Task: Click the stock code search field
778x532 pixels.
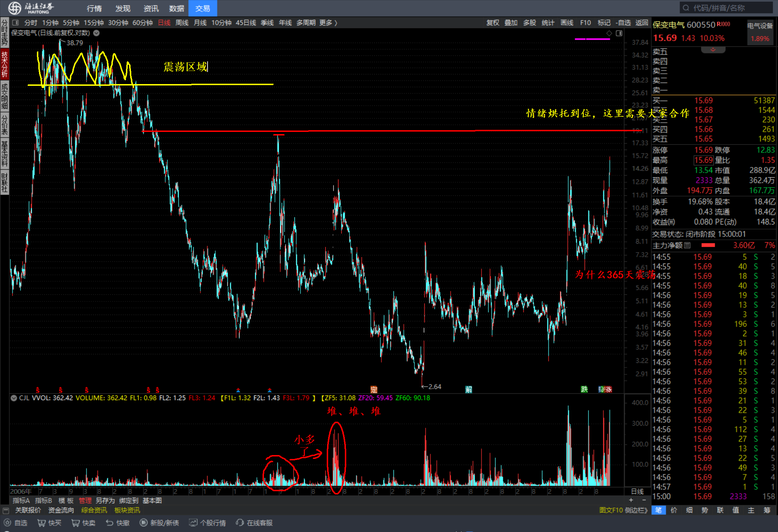Action: (x=725, y=8)
